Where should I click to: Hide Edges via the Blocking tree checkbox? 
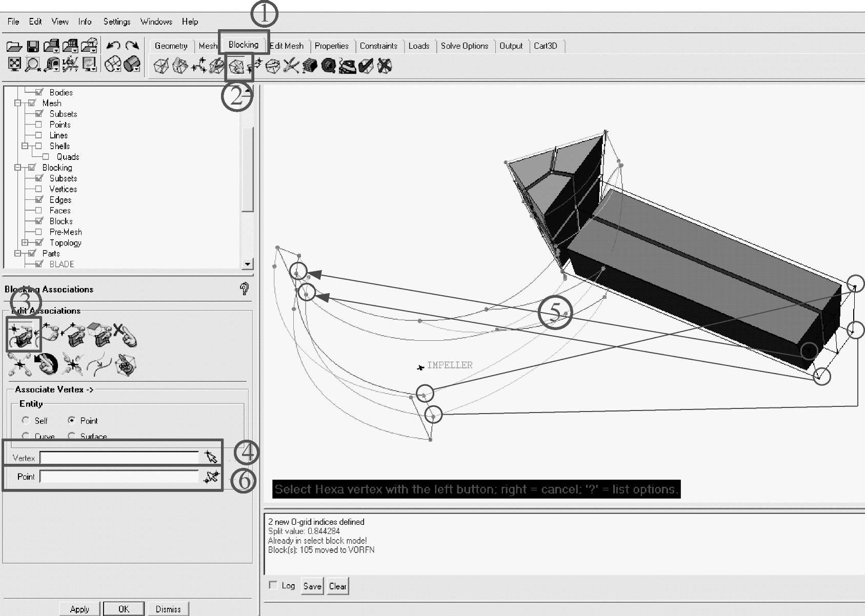click(x=39, y=200)
